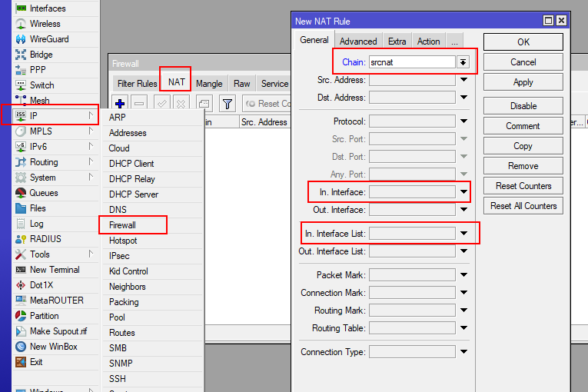Switch to the Mangle tab in Firewall
Image resolution: width=588 pixels, height=392 pixels.
point(209,84)
